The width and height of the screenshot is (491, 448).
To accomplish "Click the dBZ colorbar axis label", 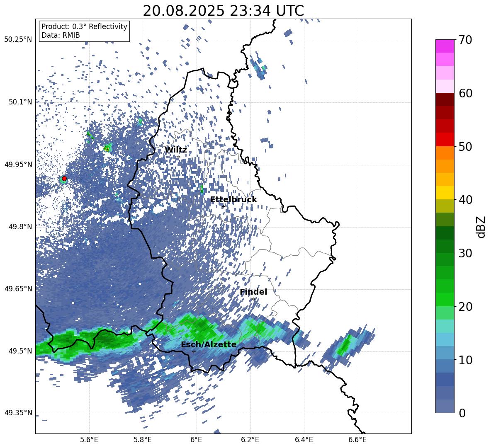I will 481,227.
